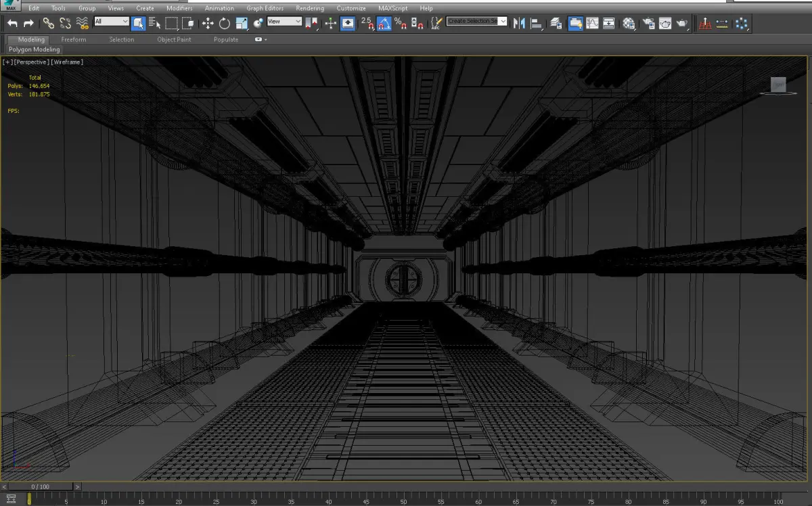Open the viewport [+] general menu
812x506 pixels.
pos(7,62)
